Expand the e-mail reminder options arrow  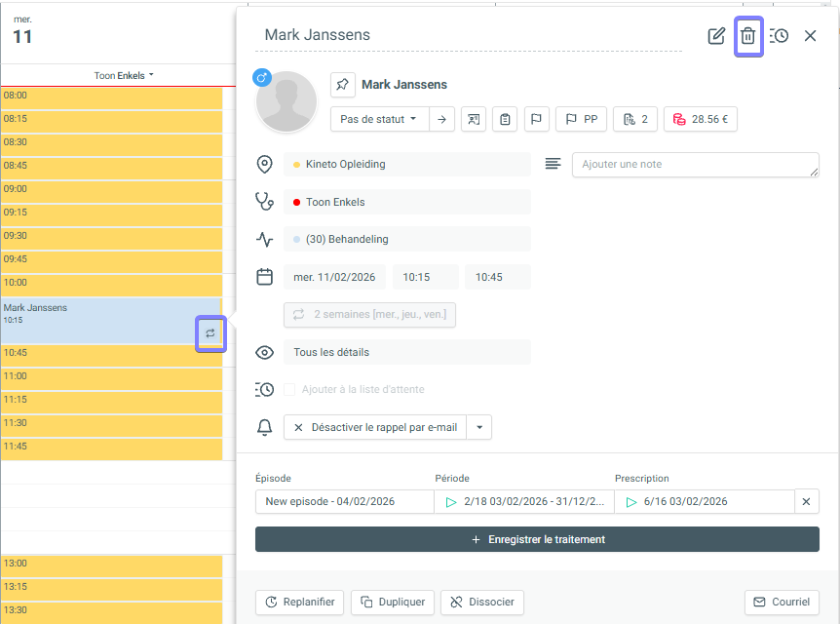(479, 427)
